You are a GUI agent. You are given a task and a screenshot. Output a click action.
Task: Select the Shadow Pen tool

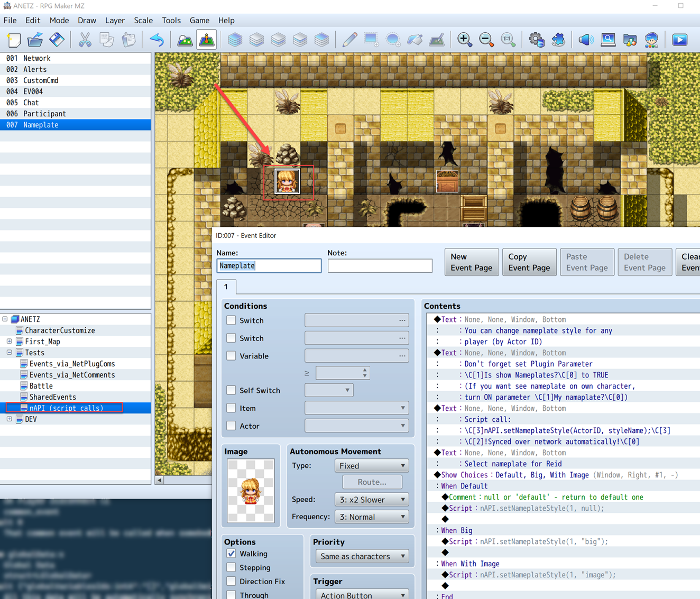pos(437,40)
